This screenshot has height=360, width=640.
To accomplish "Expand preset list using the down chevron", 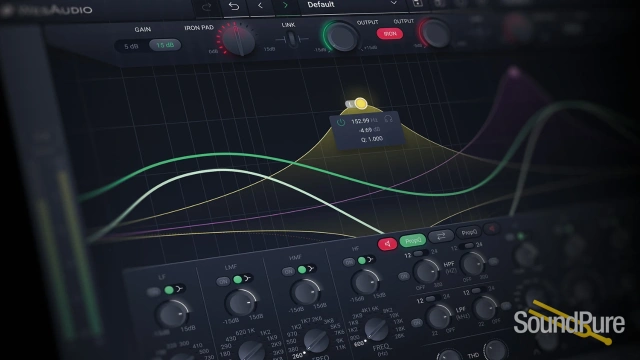I will coord(393,3).
